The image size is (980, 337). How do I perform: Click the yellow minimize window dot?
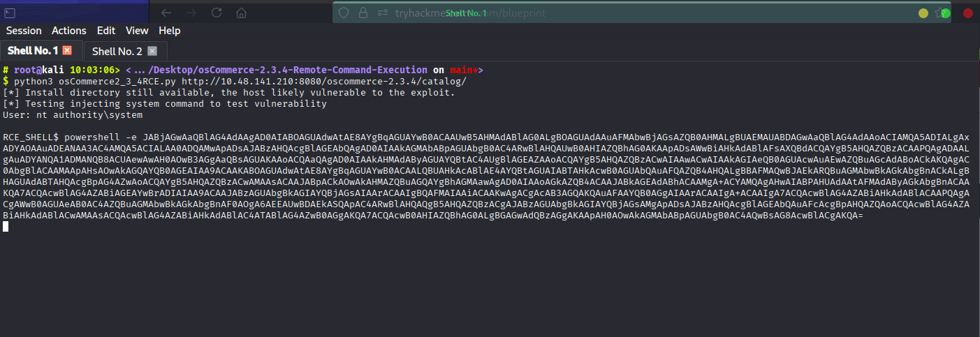tap(923, 13)
